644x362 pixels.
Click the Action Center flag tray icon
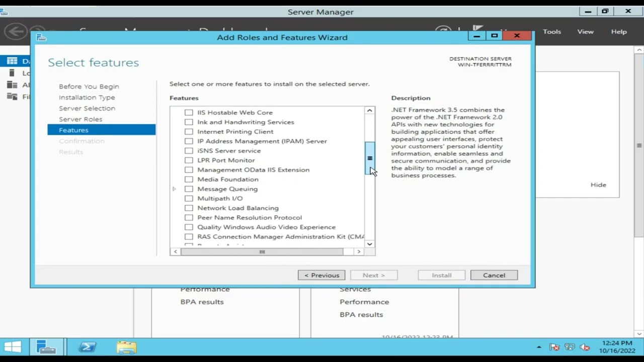click(554, 347)
